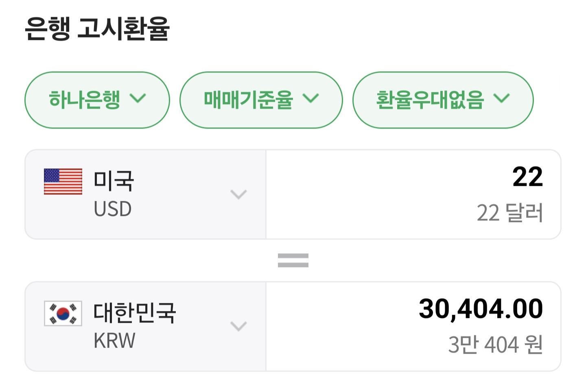Click the equals sign between currencies

pos(293,260)
